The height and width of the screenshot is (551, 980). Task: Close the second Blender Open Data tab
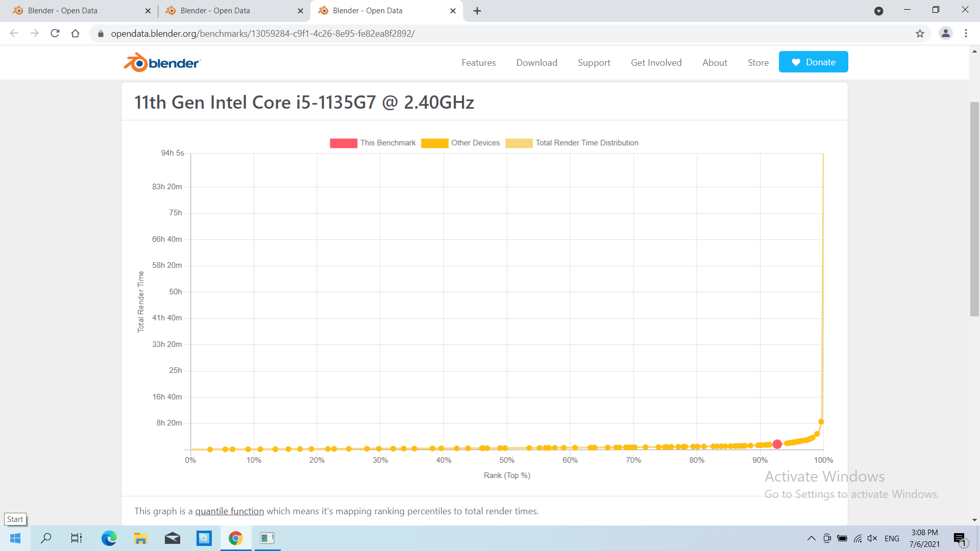(x=300, y=11)
